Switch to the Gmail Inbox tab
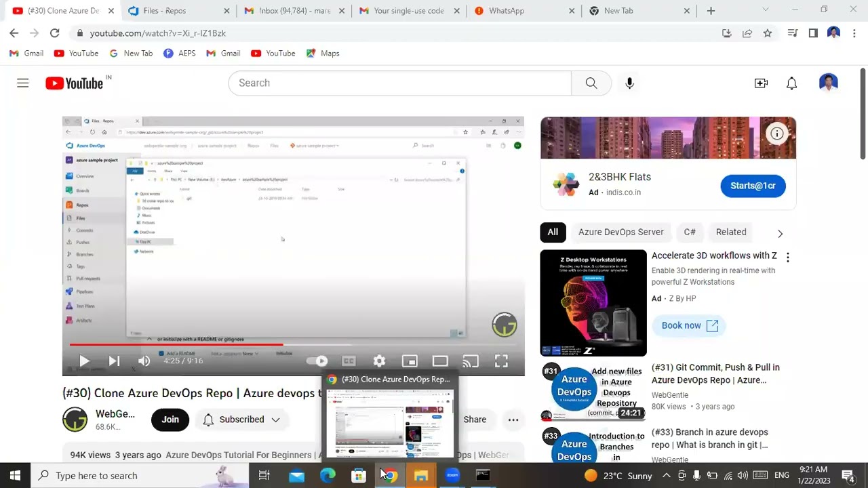This screenshot has width=868, height=488. [x=293, y=11]
